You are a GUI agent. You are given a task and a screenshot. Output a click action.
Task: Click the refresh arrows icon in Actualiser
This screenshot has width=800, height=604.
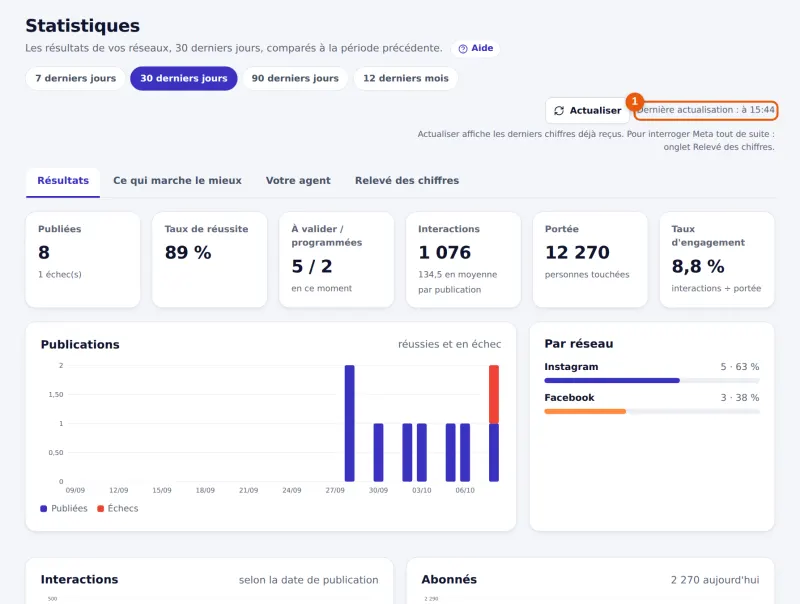(x=559, y=111)
